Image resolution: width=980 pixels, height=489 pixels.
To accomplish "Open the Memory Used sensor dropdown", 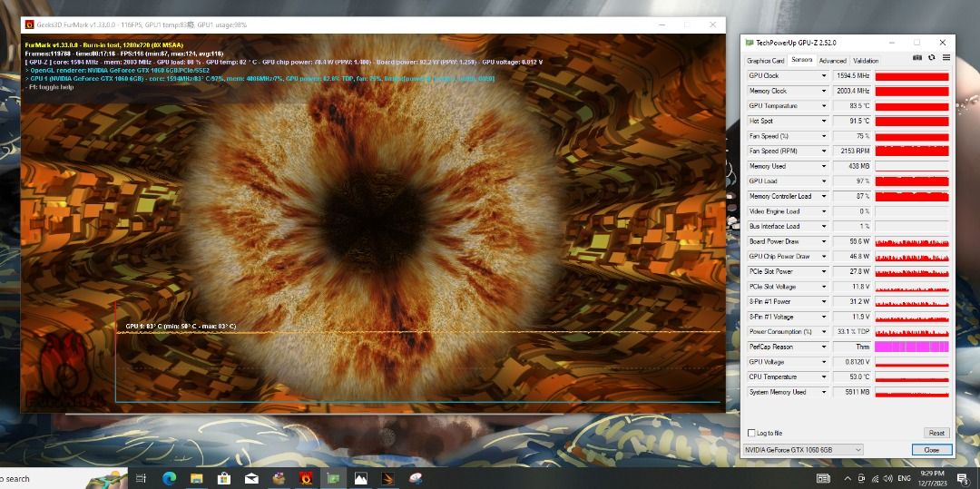I will point(824,166).
